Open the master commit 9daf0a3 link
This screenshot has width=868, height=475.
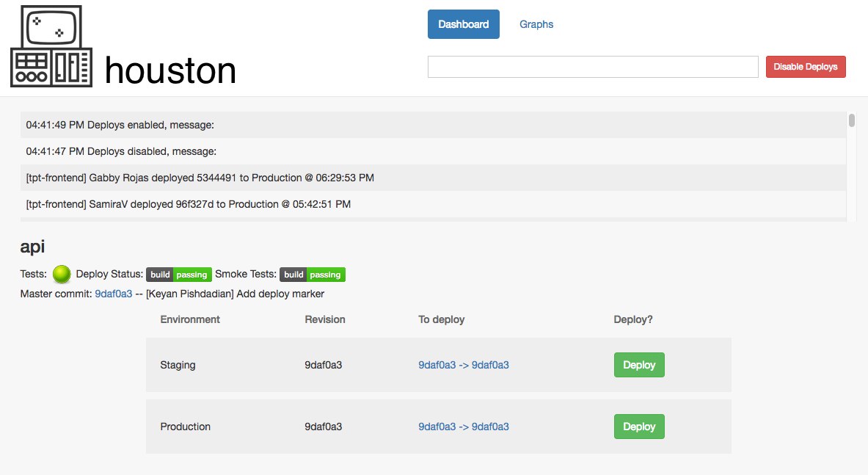pyautogui.click(x=114, y=294)
